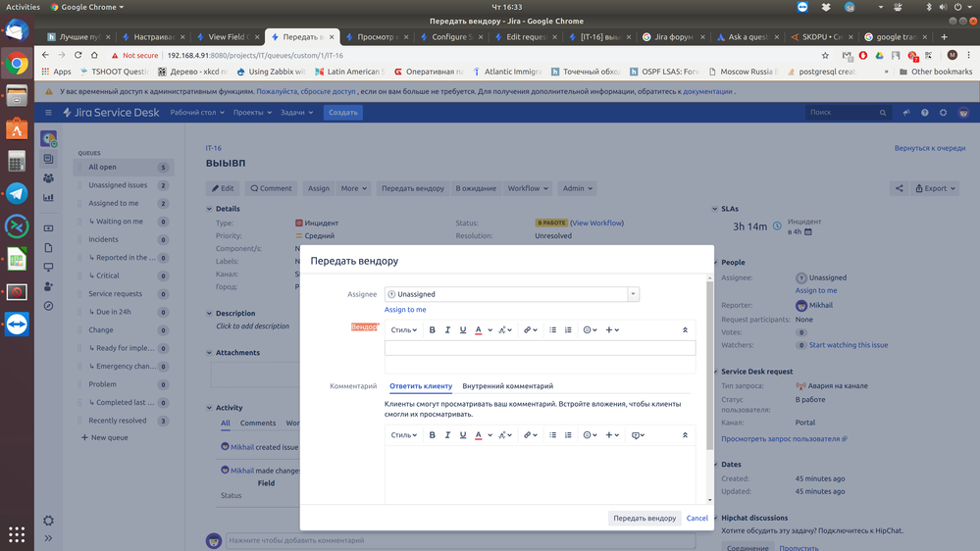Toggle italic in the comment editor toolbar
The height and width of the screenshot is (551, 980).
point(447,434)
